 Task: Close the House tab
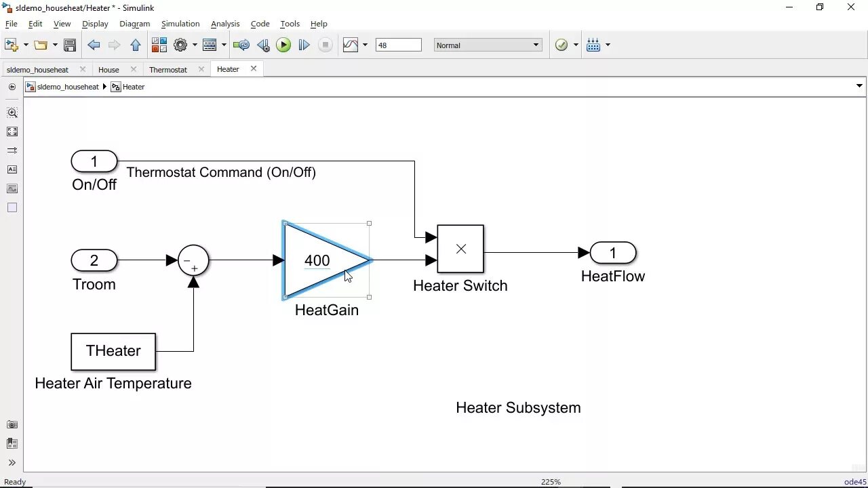coord(134,68)
